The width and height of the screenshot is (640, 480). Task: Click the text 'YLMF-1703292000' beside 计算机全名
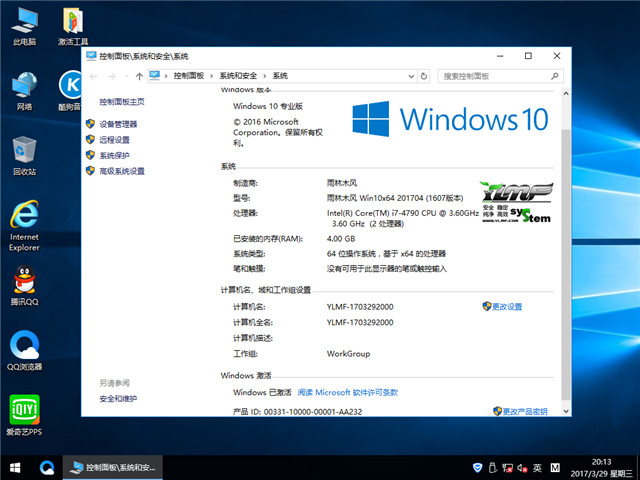pos(360,322)
